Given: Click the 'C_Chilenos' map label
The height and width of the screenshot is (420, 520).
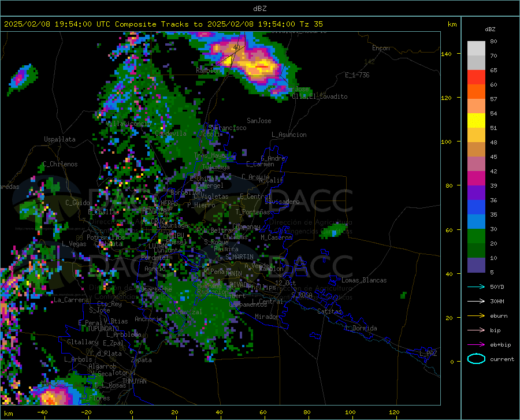Looking at the screenshot, I should coord(60,164).
